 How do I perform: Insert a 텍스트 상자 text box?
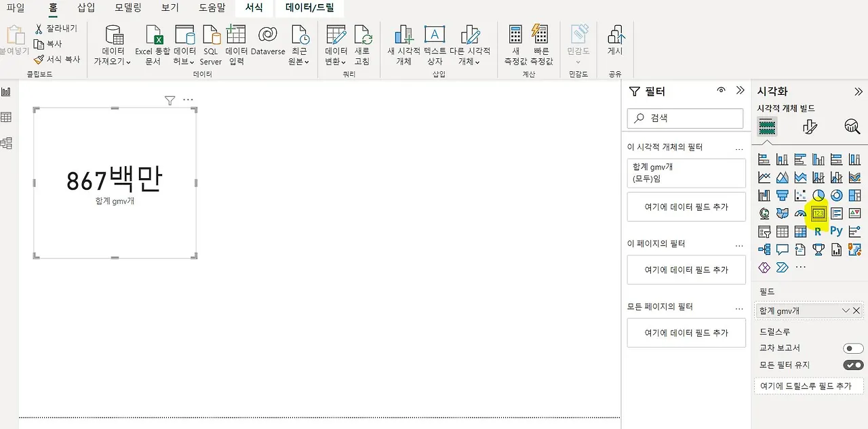(435, 45)
